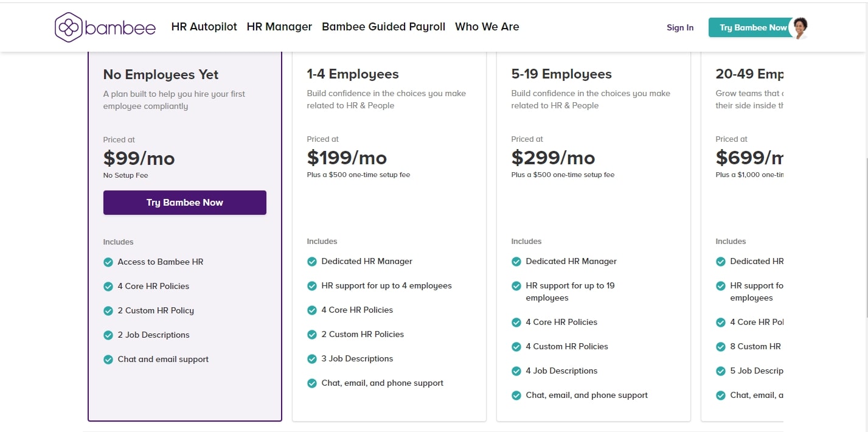Image resolution: width=868 pixels, height=432 pixels.
Task: Open the Who We Are page
Action: tap(487, 27)
